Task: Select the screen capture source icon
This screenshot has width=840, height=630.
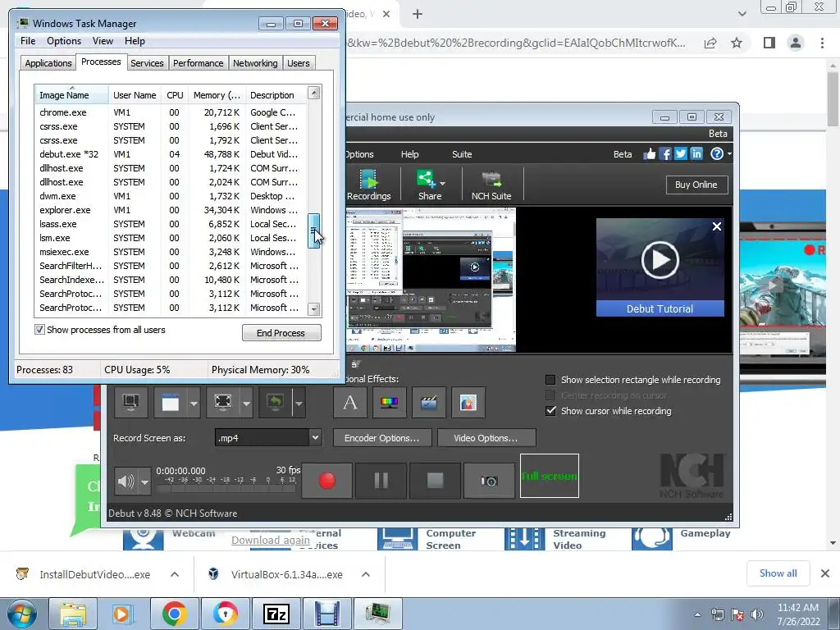Action: [x=130, y=402]
